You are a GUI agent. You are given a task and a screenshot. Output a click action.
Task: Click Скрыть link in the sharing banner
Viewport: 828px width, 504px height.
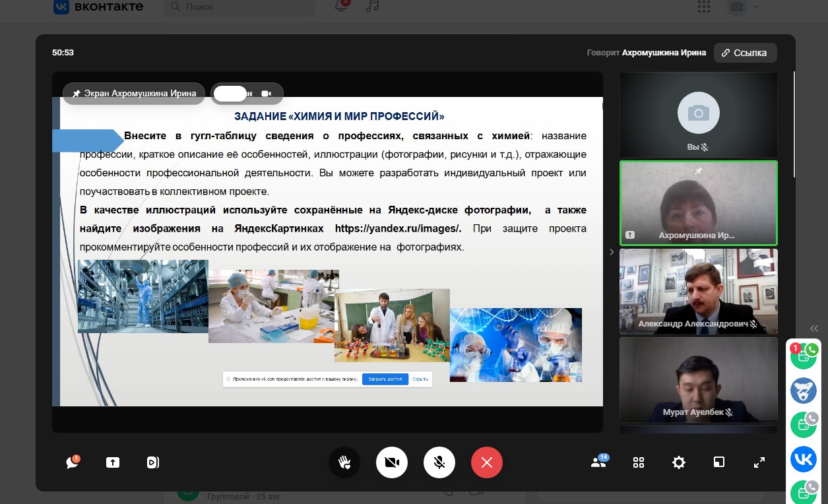pos(420,379)
